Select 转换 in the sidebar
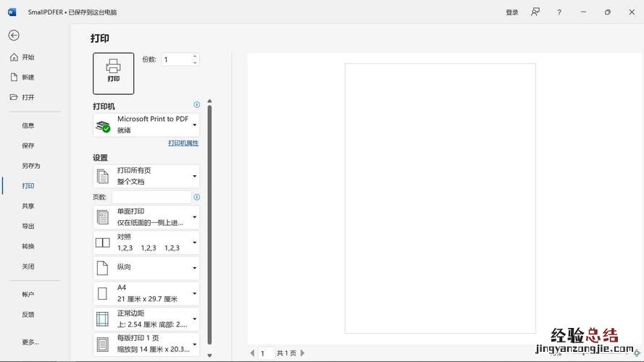 [28, 246]
